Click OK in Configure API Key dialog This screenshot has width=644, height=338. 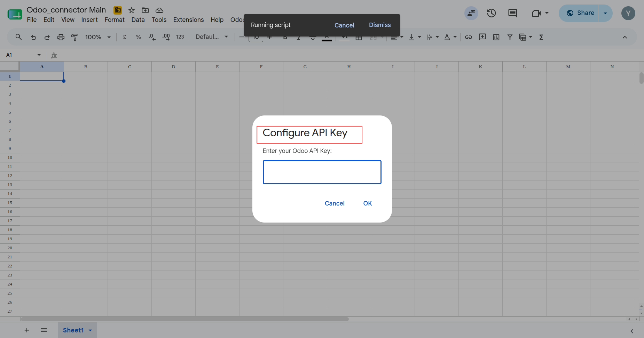tap(368, 203)
